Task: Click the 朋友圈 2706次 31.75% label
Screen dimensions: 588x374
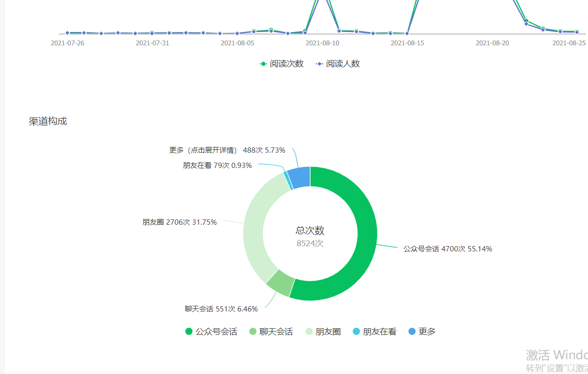Action: pyautogui.click(x=179, y=222)
